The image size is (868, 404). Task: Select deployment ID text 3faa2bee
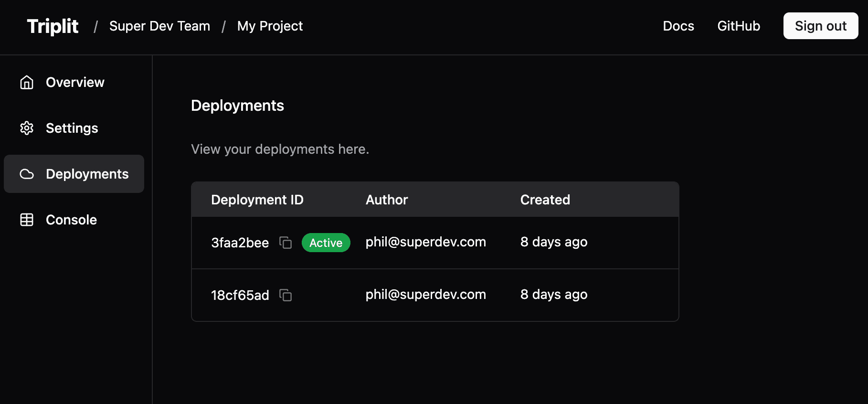point(240,243)
